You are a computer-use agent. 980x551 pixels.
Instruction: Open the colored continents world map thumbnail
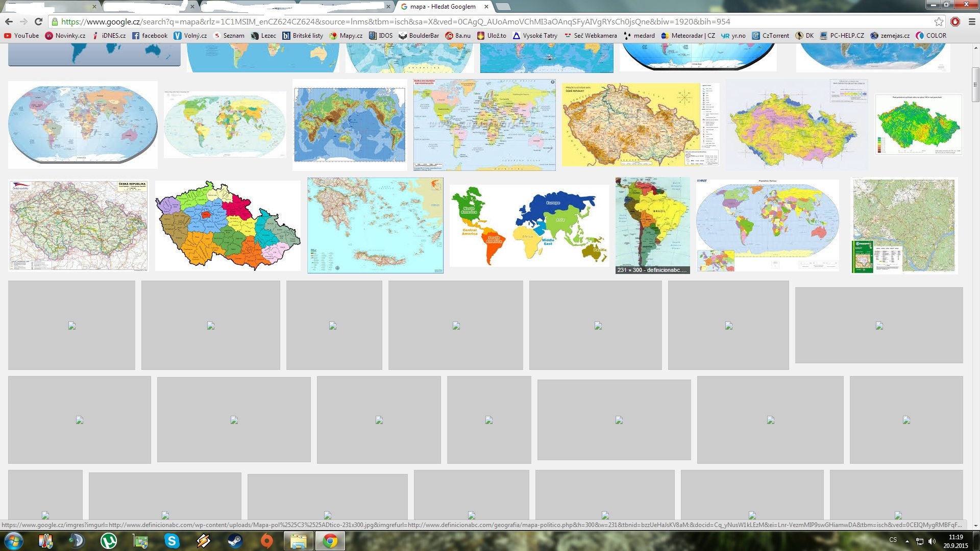pyautogui.click(x=529, y=225)
